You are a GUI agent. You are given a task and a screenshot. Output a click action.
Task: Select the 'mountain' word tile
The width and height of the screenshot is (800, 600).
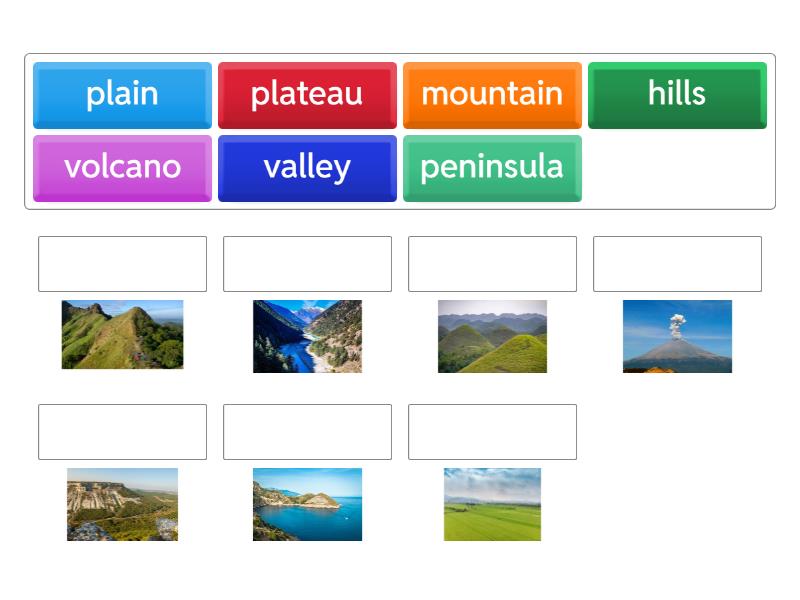(492, 95)
